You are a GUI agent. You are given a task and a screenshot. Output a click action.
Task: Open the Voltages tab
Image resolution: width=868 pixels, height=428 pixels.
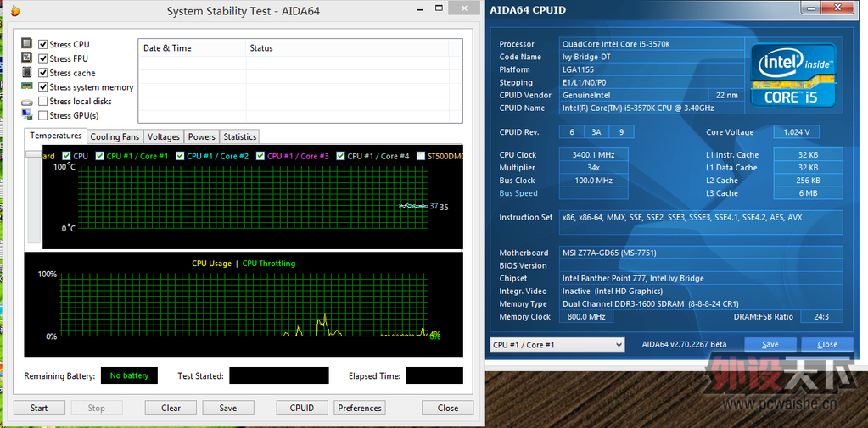(x=164, y=136)
